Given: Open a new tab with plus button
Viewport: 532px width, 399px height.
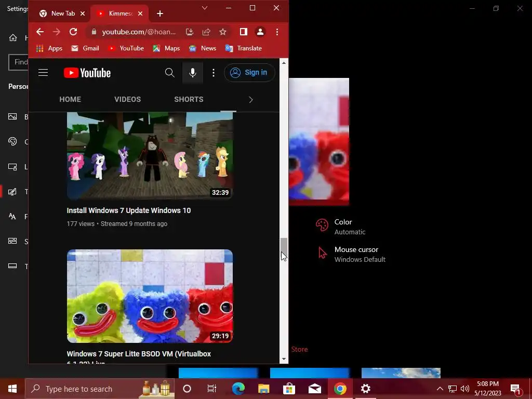Looking at the screenshot, I should pyautogui.click(x=160, y=14).
